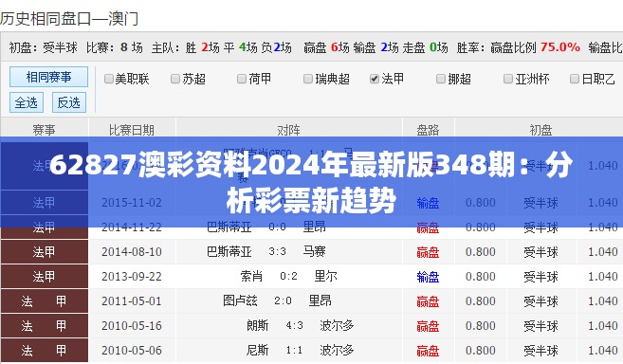The height and width of the screenshot is (364, 623).
Task: Select the 瑞典超 checkbox
Action: (x=308, y=79)
